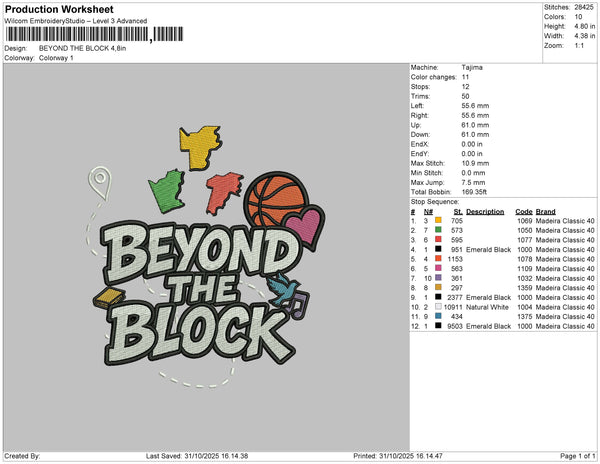The height and width of the screenshot is (464, 600).
Task: Click the Code column header
Action: [523, 212]
